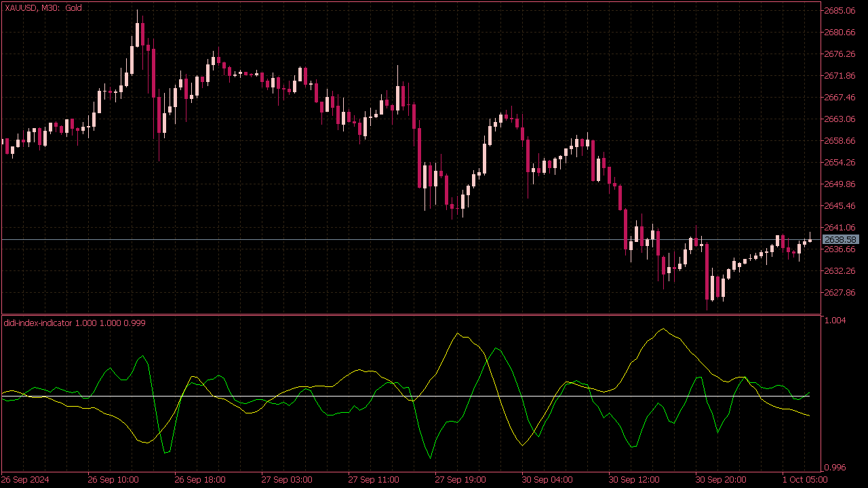This screenshot has width=868, height=488.
Task: Click the 26 Sep 18:00 time label
Action: [200, 480]
